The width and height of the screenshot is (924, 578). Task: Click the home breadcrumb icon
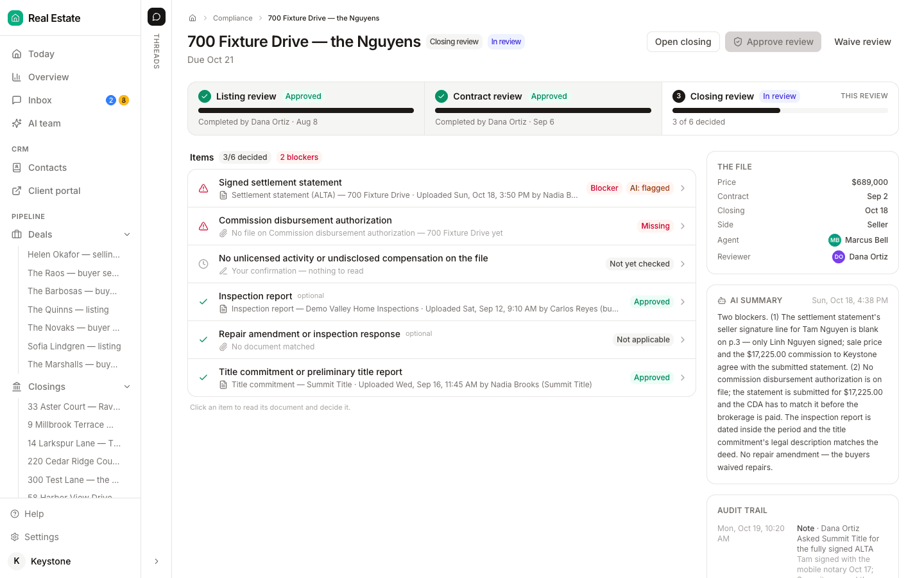[193, 18]
